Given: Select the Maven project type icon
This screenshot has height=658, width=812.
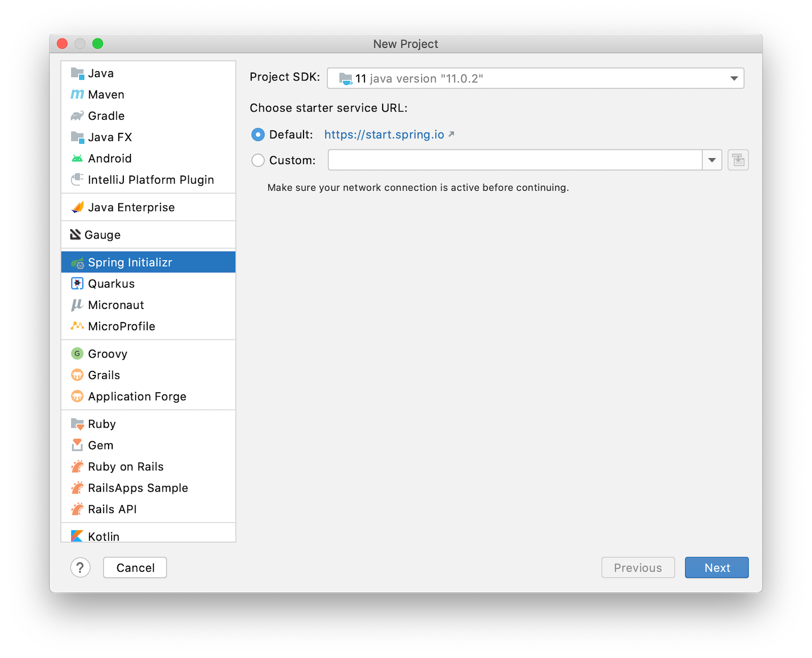Looking at the screenshot, I should pyautogui.click(x=77, y=94).
